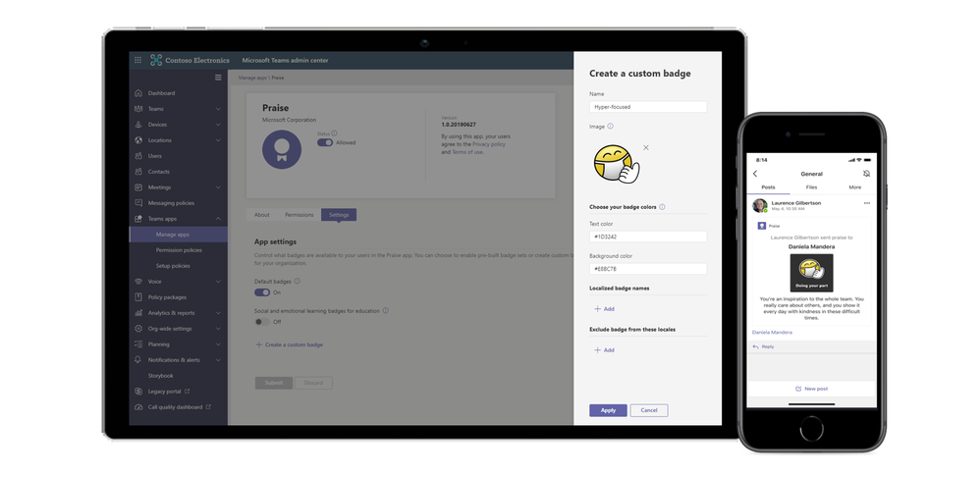Viewport: 980px width, 477px height.
Task: Expand the Planning sidebar section
Action: point(218,344)
